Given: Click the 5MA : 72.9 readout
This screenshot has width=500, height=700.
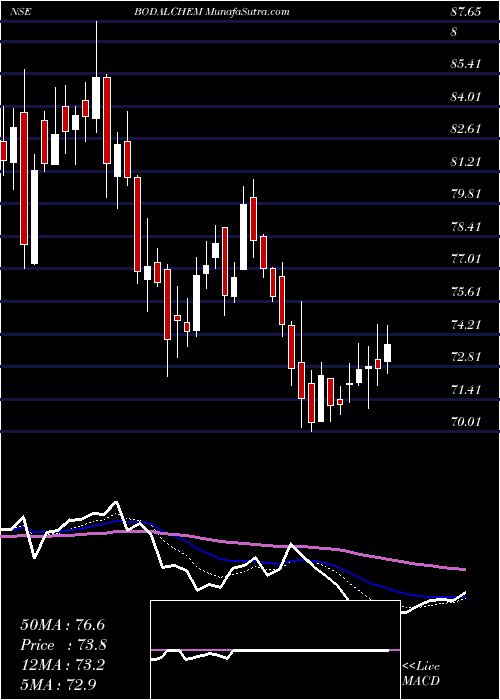Looking at the screenshot, I should tap(58, 684).
